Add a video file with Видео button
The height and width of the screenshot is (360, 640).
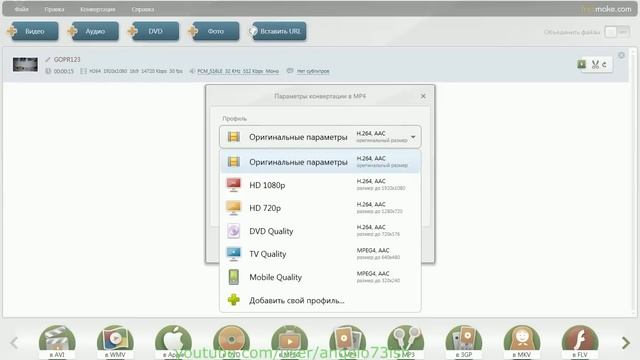pyautogui.click(x=34, y=31)
